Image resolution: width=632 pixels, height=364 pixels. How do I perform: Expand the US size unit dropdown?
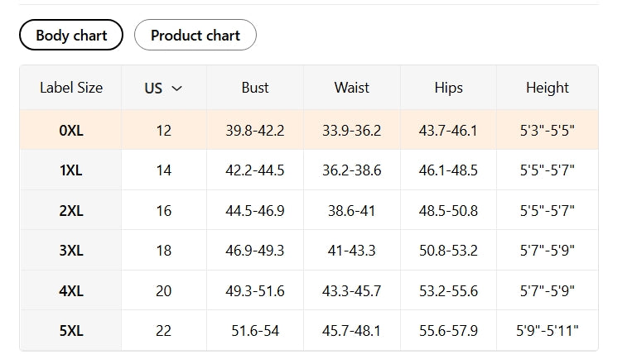[x=163, y=88]
